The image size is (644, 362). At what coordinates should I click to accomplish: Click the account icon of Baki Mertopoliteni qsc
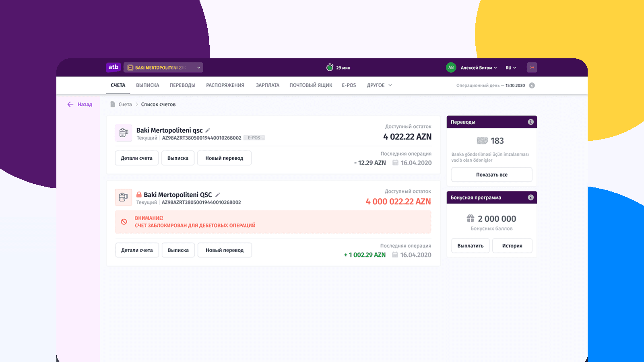point(124,133)
